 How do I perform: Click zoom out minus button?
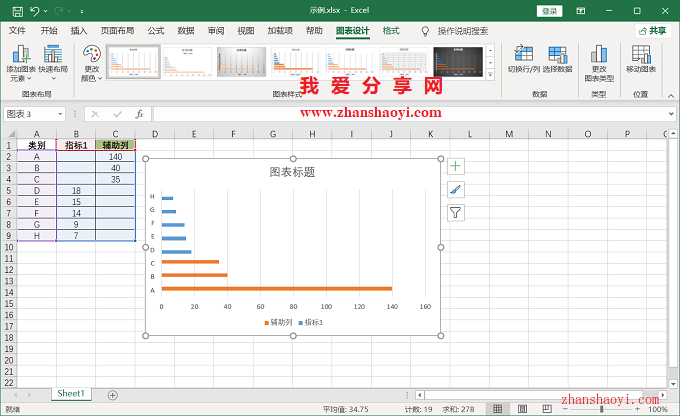point(565,409)
